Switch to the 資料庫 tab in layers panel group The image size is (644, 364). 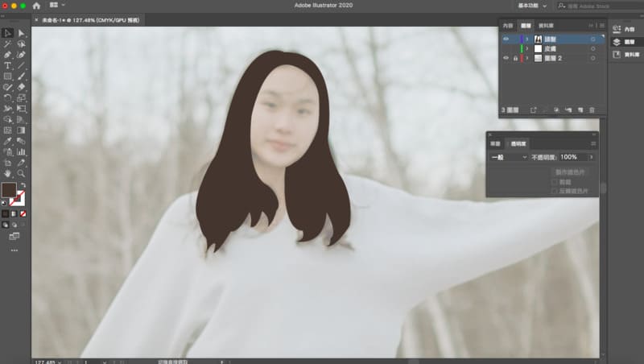point(546,26)
